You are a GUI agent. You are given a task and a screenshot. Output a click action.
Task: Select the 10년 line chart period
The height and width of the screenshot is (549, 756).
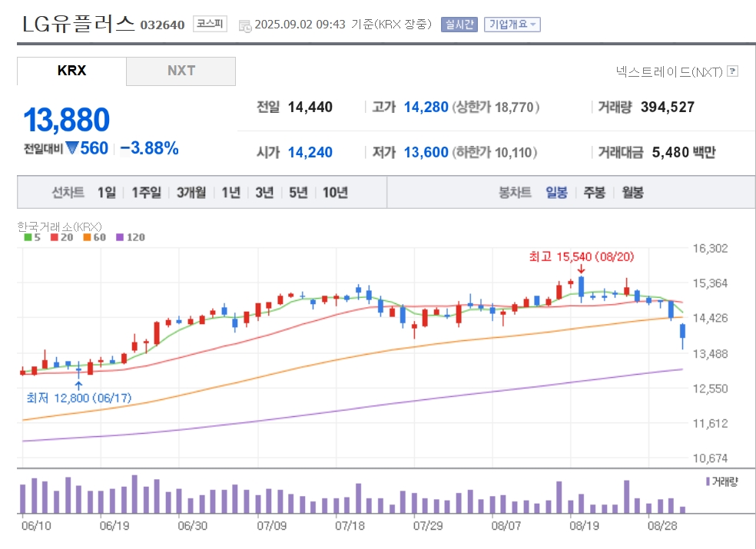click(336, 193)
